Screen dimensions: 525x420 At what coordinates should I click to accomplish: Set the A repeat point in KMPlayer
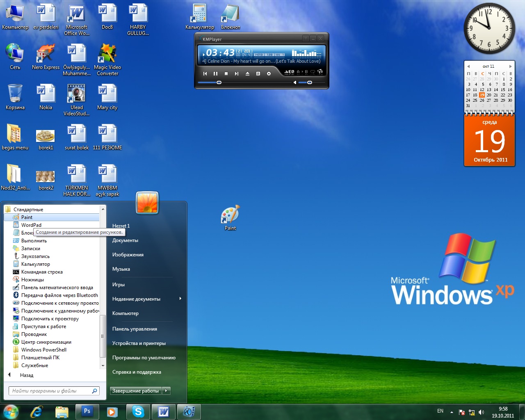(299, 72)
